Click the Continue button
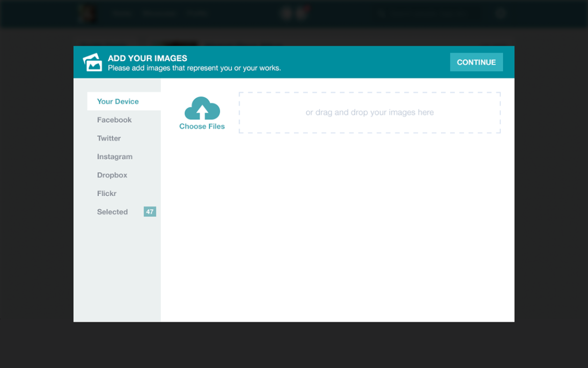Screen dimensions: 588x368 476,62
